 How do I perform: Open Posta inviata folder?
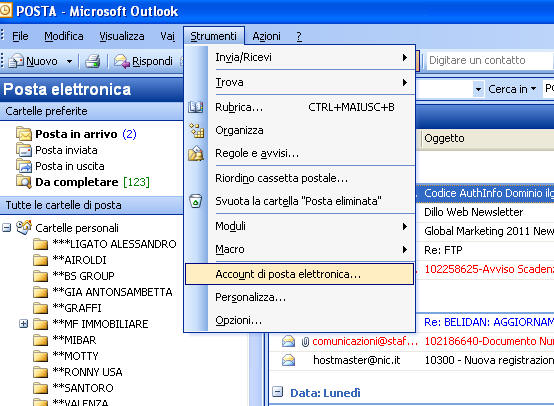pyautogui.click(x=66, y=150)
